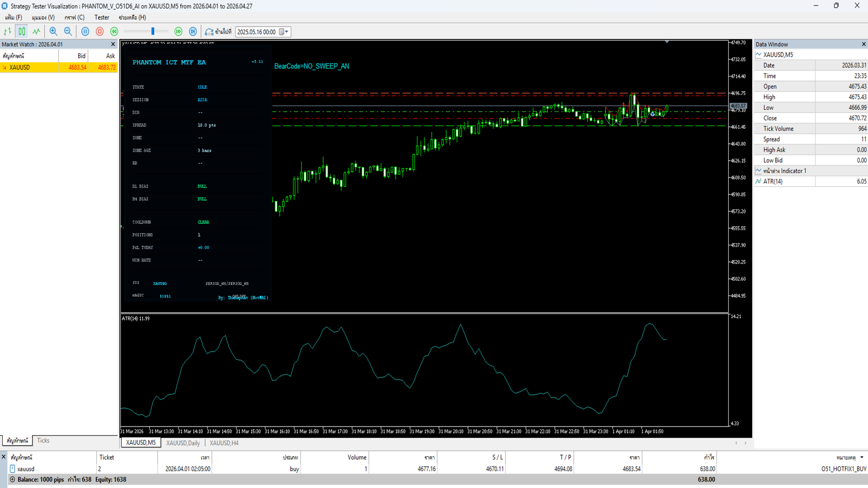Speed up the visualization playback
The height and width of the screenshot is (488, 868).
tap(179, 32)
